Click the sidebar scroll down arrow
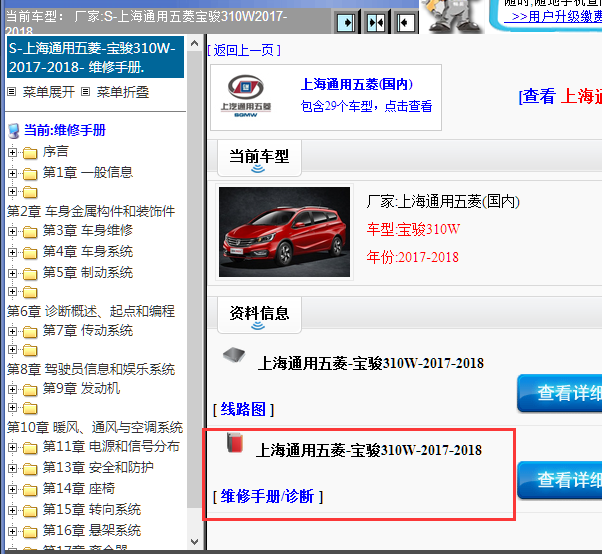 (x=195, y=542)
